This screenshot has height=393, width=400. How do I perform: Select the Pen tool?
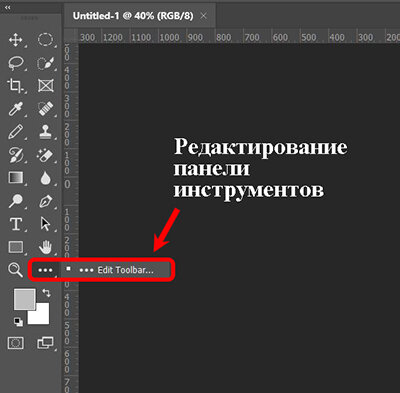click(x=45, y=201)
